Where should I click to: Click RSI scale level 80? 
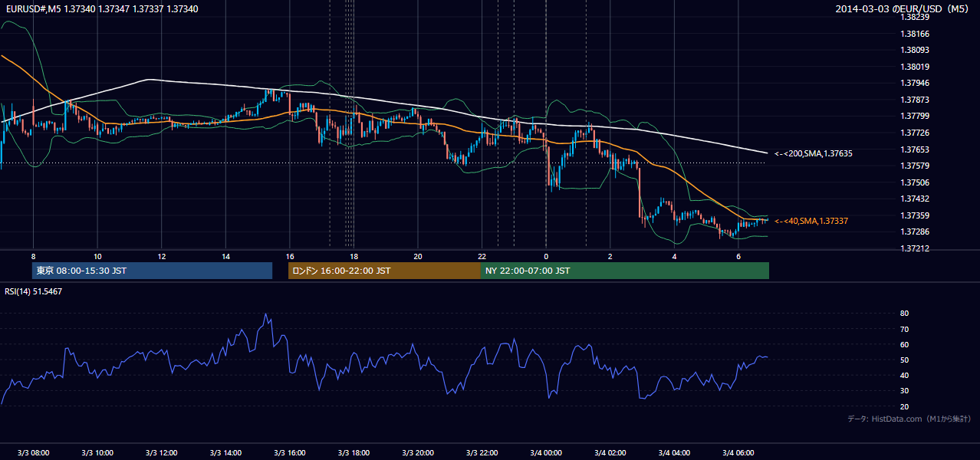point(905,314)
